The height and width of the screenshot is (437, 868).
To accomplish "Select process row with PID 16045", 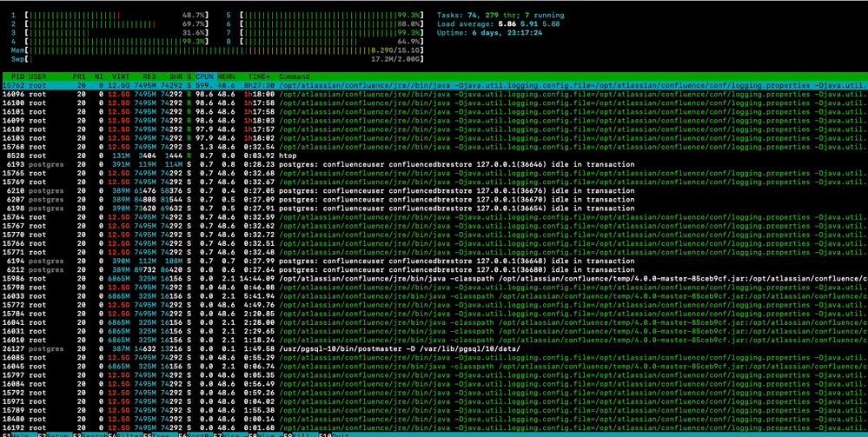I will pos(434,367).
